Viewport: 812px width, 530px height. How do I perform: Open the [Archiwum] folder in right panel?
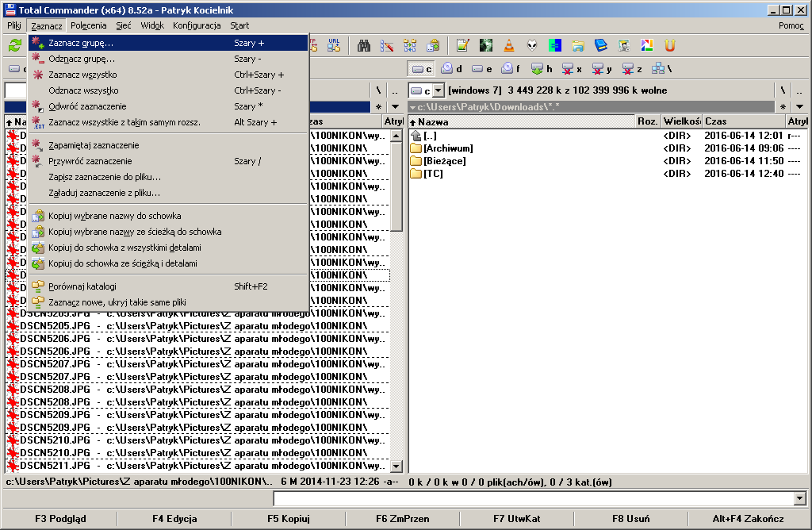click(448, 148)
